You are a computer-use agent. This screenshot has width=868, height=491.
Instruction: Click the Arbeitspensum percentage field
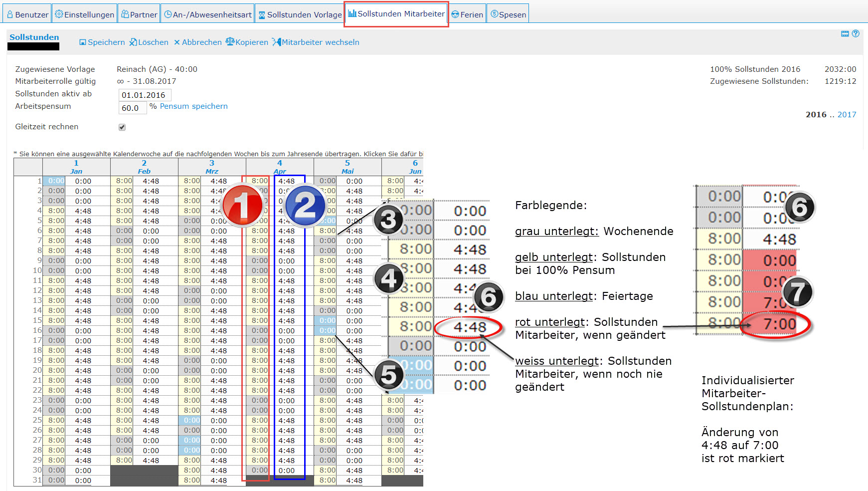click(133, 108)
